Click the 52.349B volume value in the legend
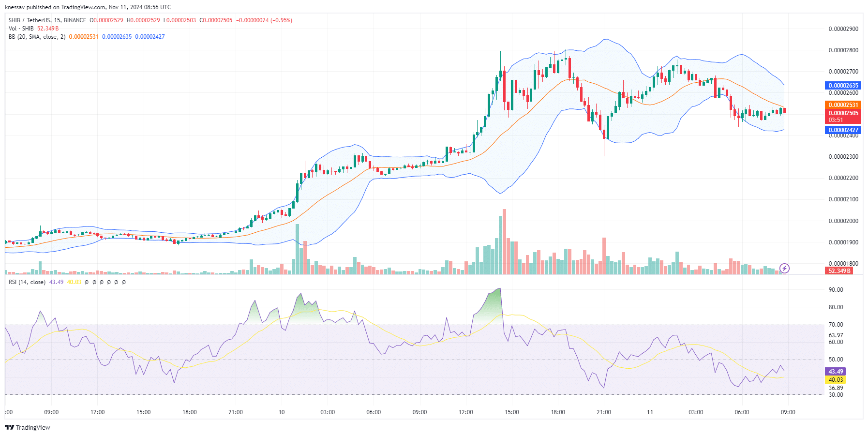This screenshot has width=868, height=436. [48, 29]
